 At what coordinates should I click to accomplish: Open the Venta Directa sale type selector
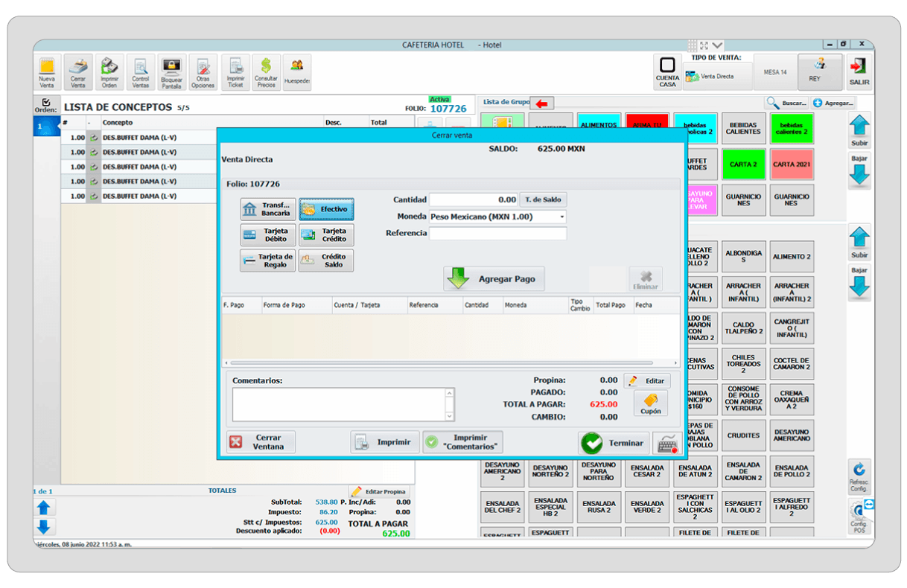point(718,76)
